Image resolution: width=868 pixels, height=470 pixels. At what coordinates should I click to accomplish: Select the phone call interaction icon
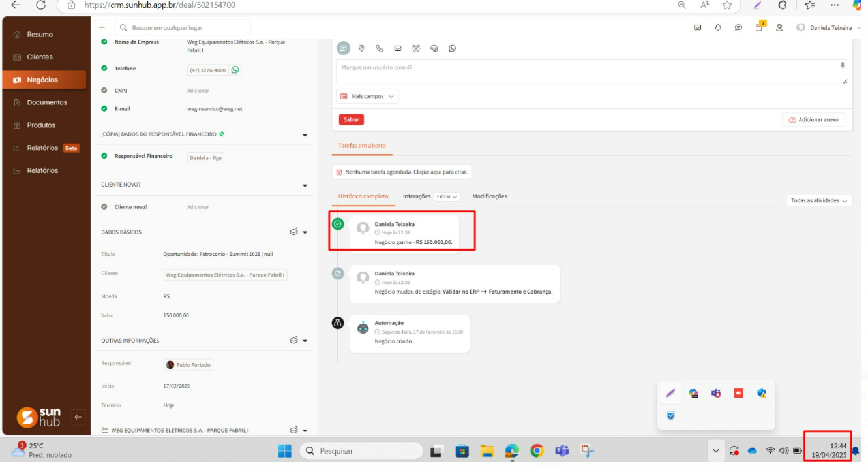point(380,48)
